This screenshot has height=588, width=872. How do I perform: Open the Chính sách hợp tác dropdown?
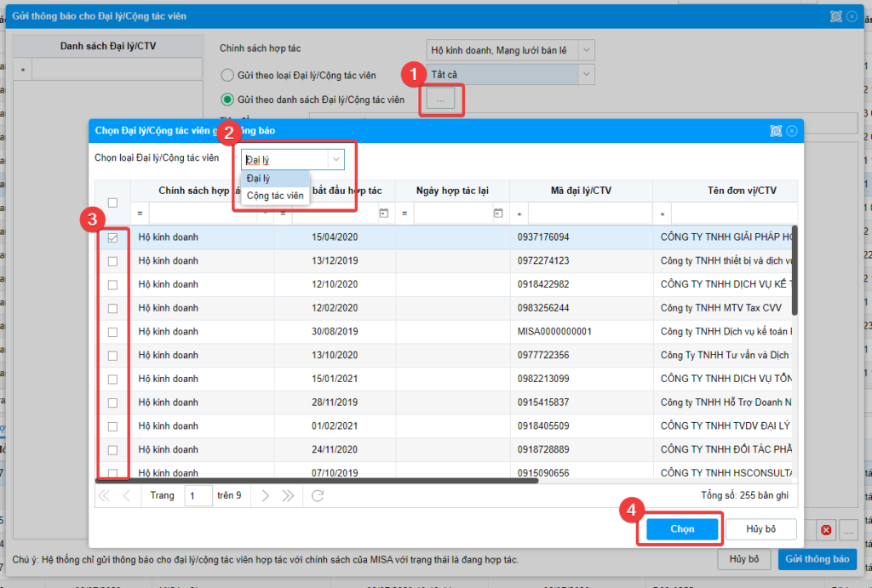coord(586,49)
